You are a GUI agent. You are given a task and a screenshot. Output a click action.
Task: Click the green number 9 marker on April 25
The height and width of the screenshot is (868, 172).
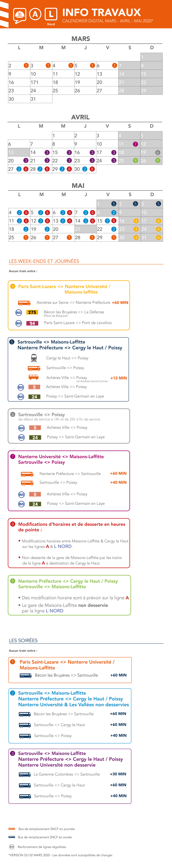(x=135, y=161)
